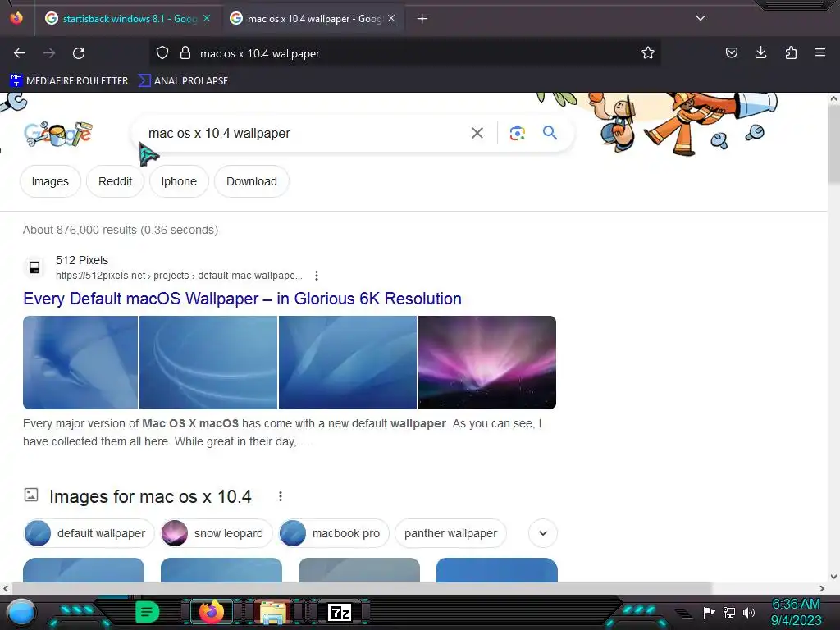Screen dimensions: 840x630
Task: Open Every Default macOS Wallpaper link
Action: tap(242, 299)
